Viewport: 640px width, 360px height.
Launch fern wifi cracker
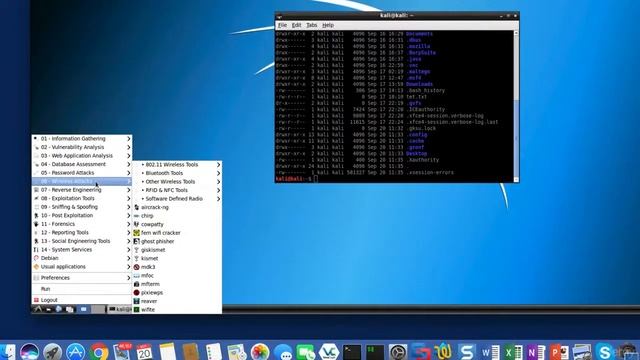click(177, 233)
